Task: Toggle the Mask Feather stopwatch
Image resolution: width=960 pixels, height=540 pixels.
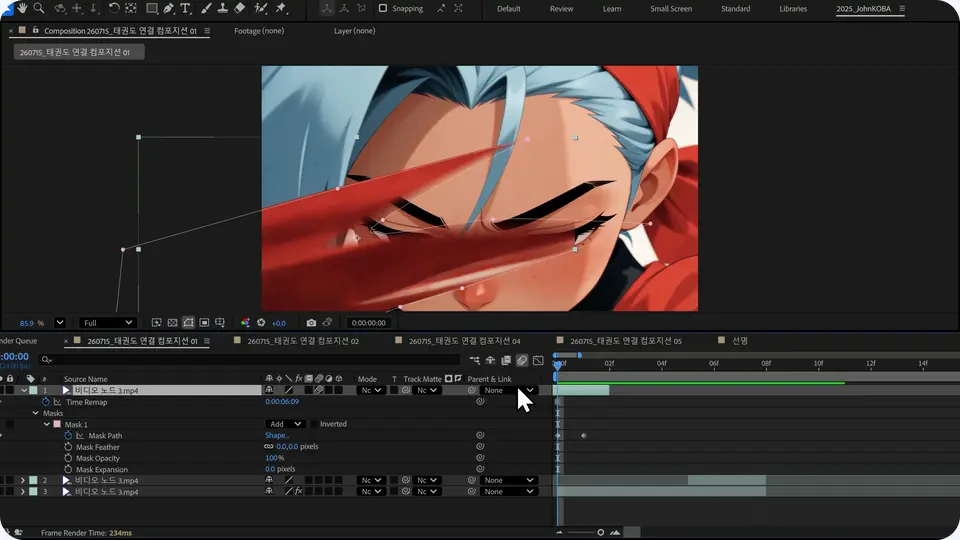Action: (x=68, y=447)
